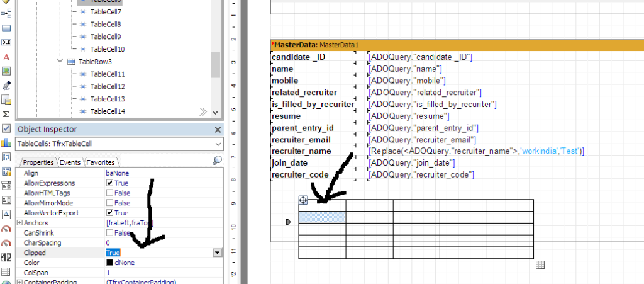Image resolution: width=644 pixels, height=284 pixels.
Task: Toggle the AllowHTMLTags checkbox
Action: pyautogui.click(x=109, y=193)
